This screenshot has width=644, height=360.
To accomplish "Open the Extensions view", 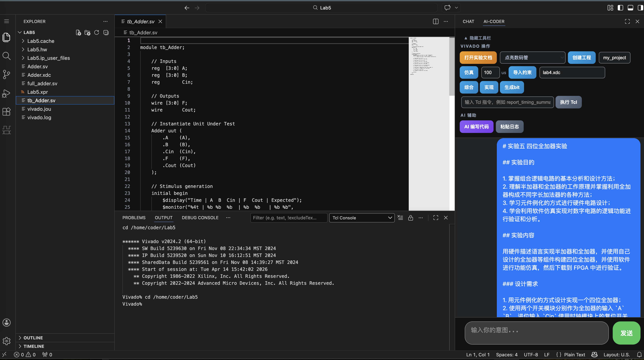I will tap(6, 112).
